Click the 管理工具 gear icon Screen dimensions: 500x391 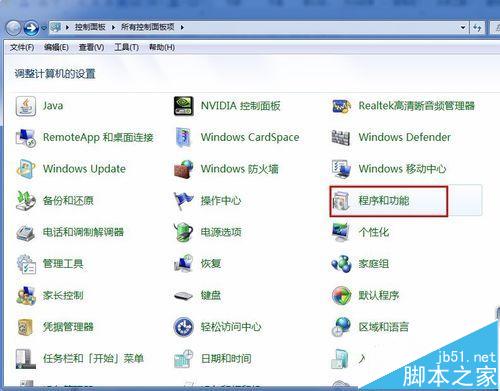[26, 264]
